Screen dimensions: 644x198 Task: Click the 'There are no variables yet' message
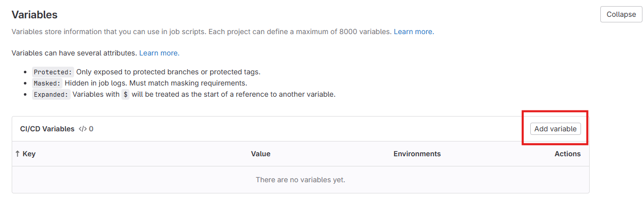point(301,180)
